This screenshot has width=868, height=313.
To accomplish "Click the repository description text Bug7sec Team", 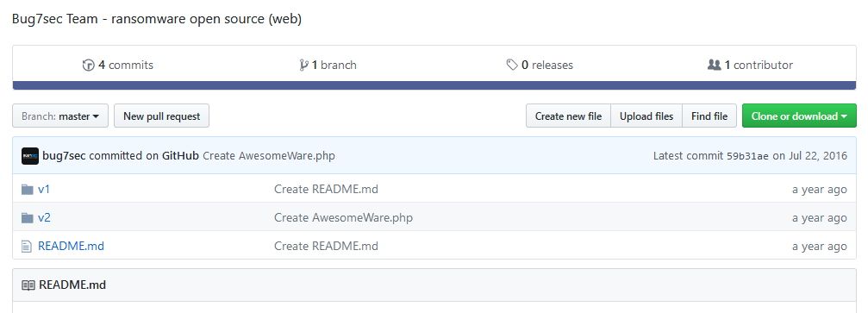I will click(x=157, y=19).
